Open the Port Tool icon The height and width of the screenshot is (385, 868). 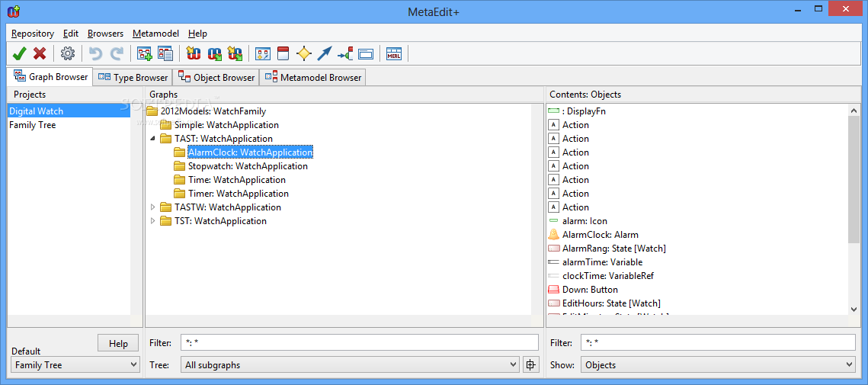click(345, 53)
